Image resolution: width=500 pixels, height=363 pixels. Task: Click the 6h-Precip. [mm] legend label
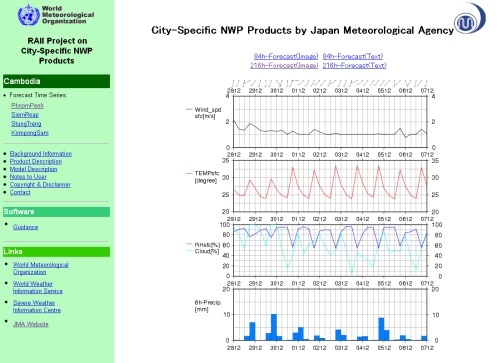pos(208,306)
